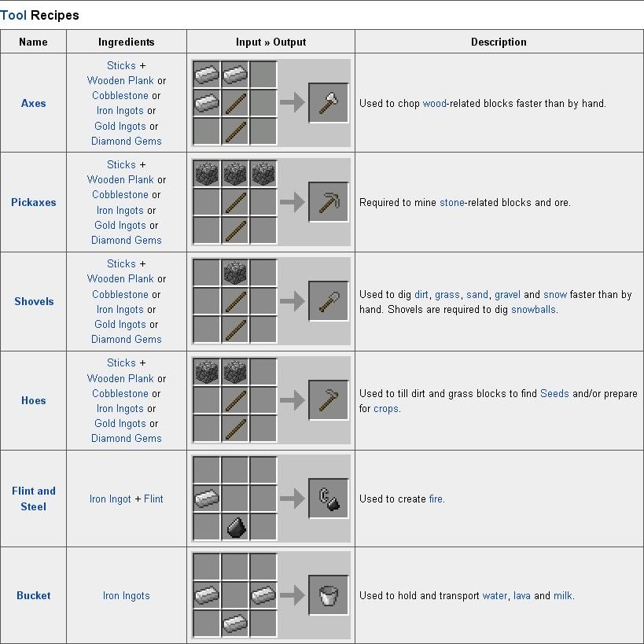Screen dimensions: 644x644
Task: Select top-right cobblestone in Pickaxes grid
Action: tap(263, 173)
